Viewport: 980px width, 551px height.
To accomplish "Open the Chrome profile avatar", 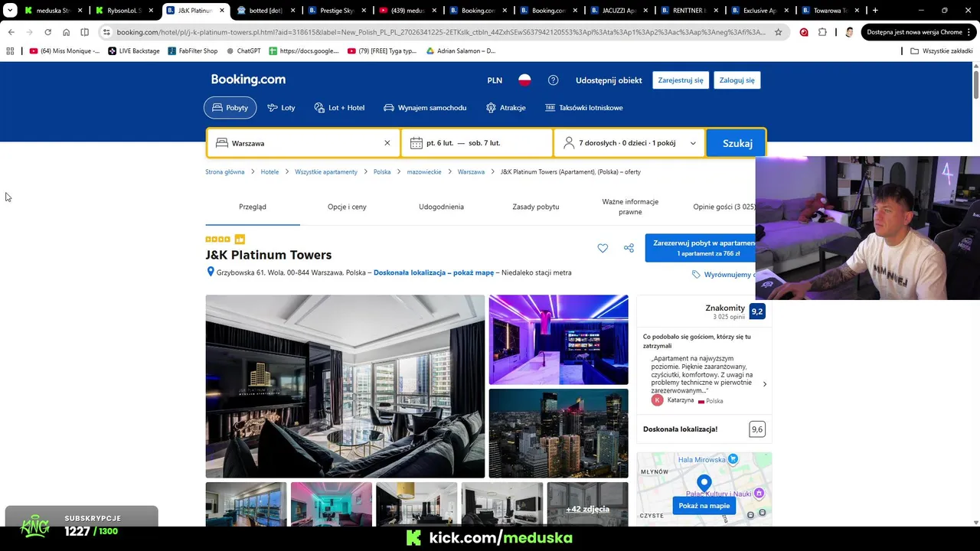I will pyautogui.click(x=849, y=32).
